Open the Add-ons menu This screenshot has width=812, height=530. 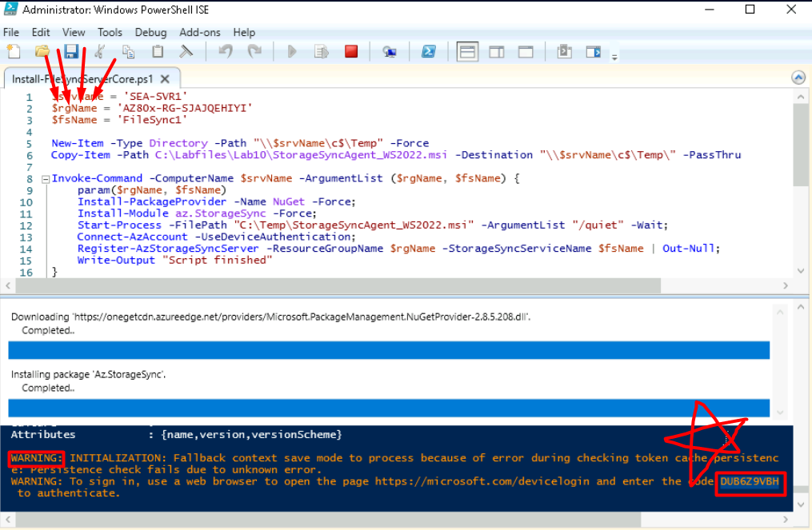click(x=200, y=32)
